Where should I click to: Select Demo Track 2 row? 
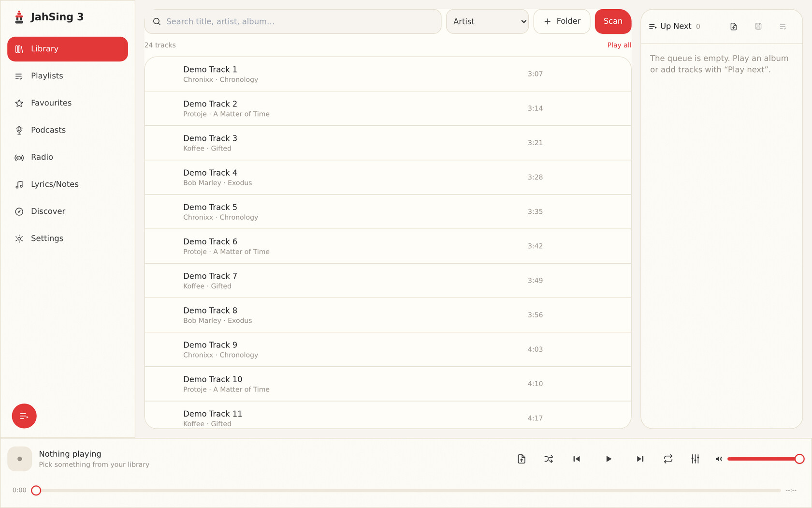(388, 109)
